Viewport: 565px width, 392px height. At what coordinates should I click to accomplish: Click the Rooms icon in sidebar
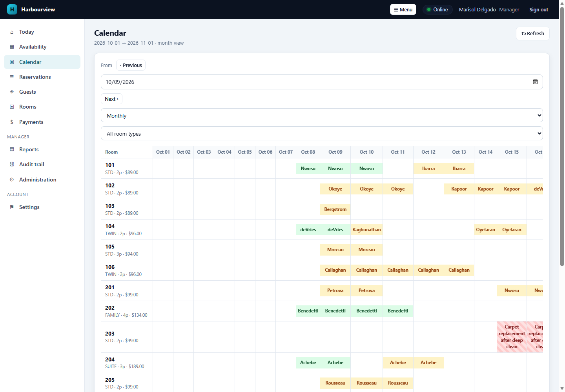12,107
